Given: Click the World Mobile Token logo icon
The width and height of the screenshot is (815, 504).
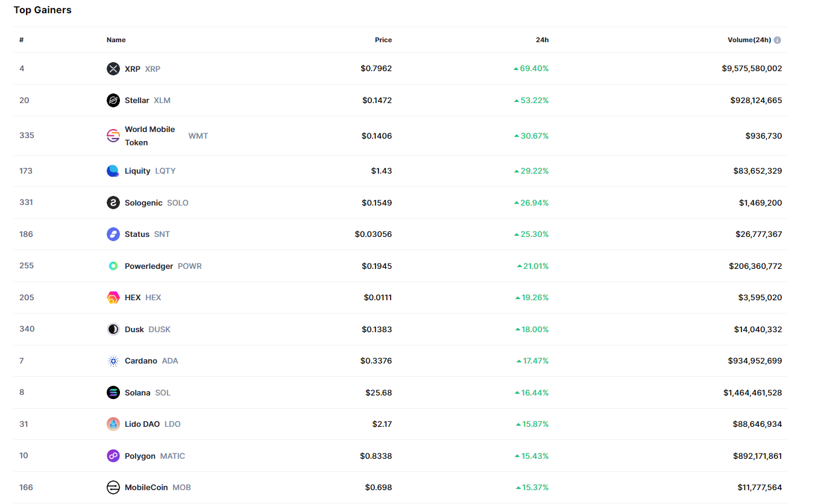Looking at the screenshot, I should point(113,136).
